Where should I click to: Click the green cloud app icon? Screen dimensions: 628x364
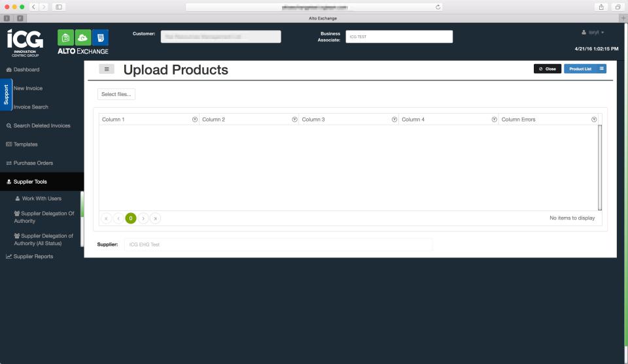click(x=83, y=38)
